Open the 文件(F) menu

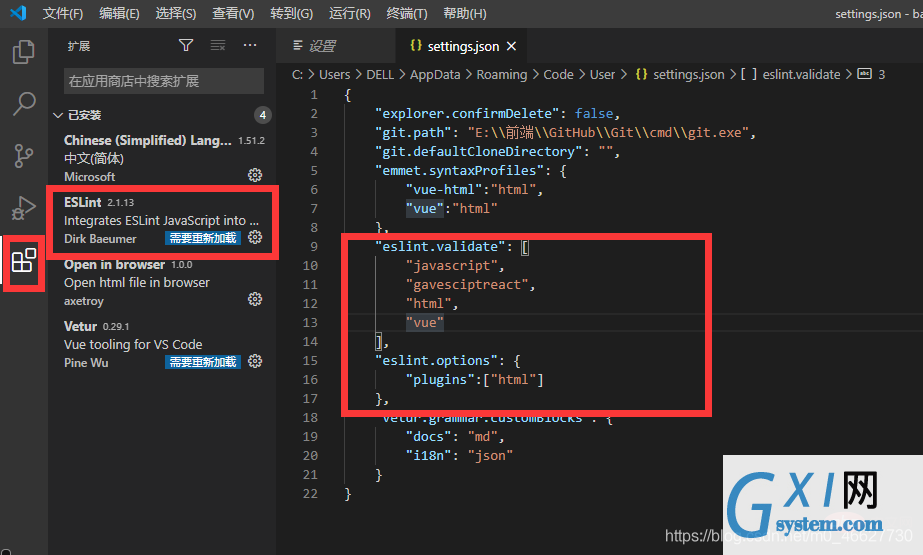click(x=62, y=13)
